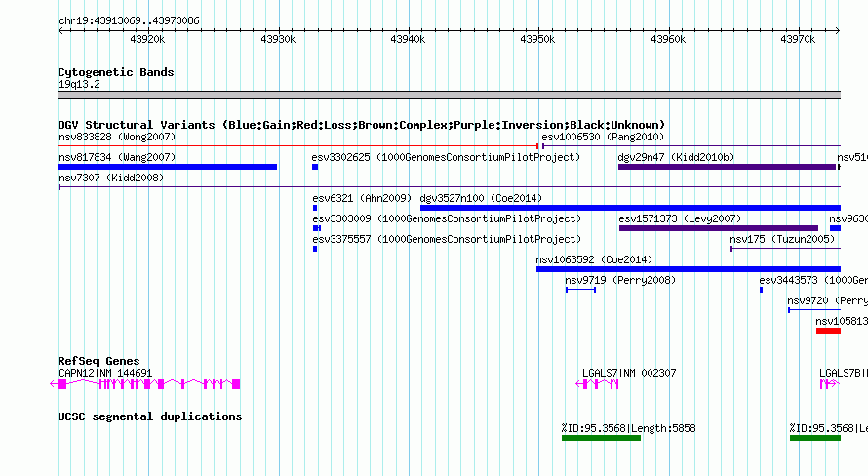Click the blue nsv9719 bracketed feature line

point(580,290)
